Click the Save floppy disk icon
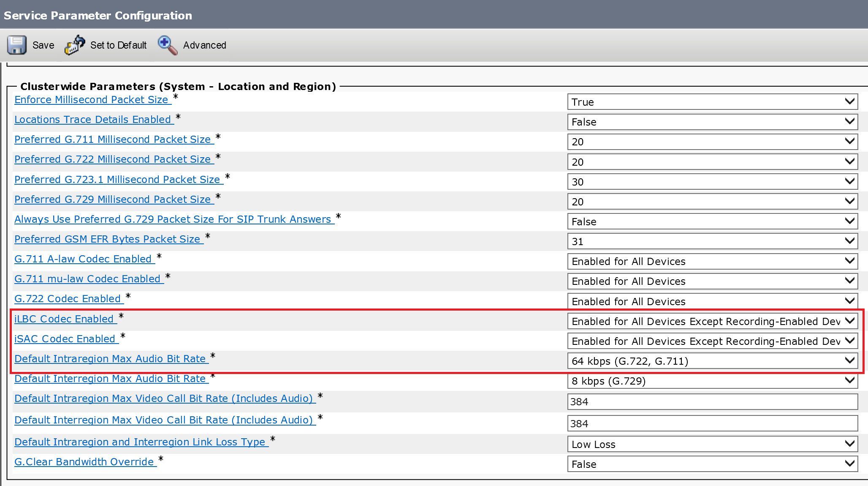This screenshot has height=486, width=868. pyautogui.click(x=17, y=45)
